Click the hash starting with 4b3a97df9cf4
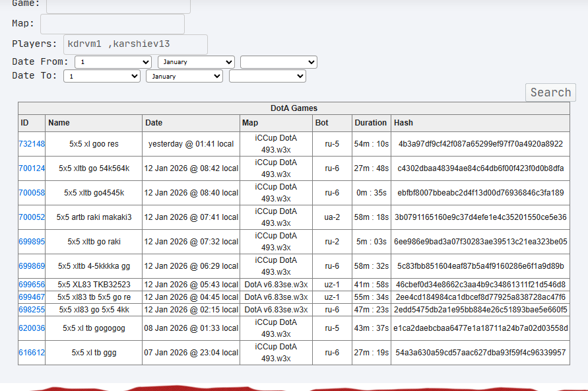This screenshot has height=391, width=588. tap(480, 144)
